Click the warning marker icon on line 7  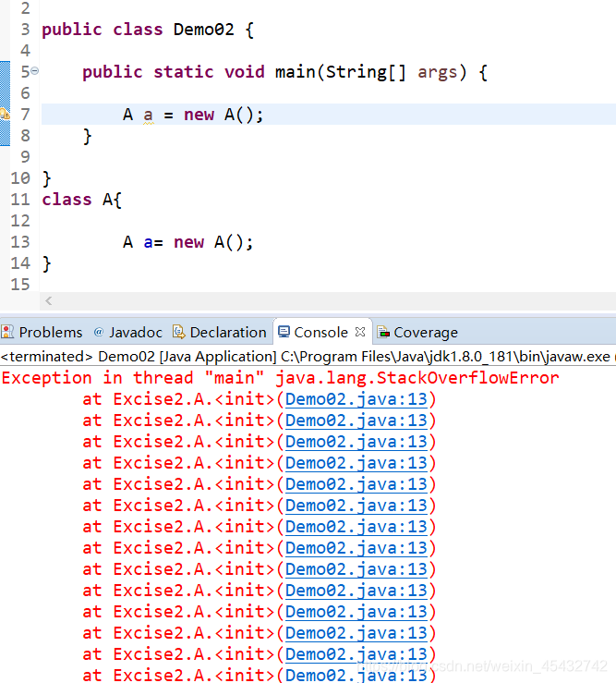click(x=5, y=114)
